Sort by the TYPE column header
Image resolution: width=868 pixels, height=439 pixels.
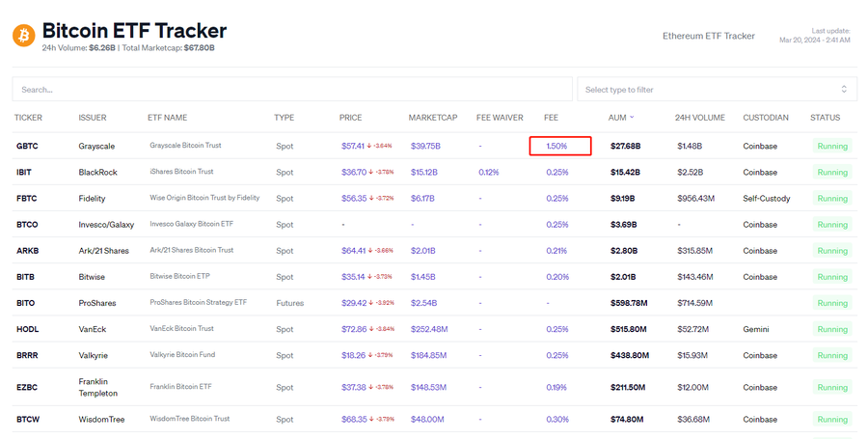(x=284, y=118)
